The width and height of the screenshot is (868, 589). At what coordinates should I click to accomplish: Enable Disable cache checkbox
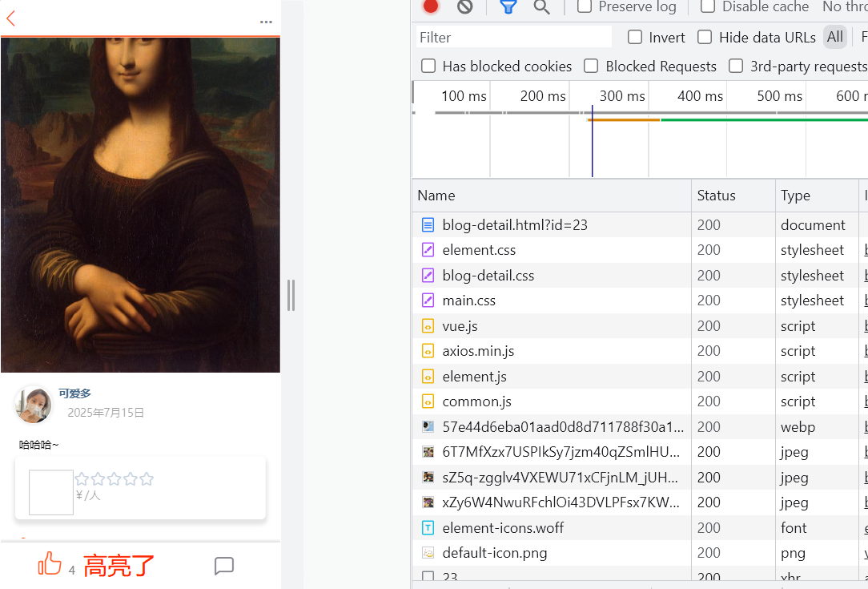708,6
